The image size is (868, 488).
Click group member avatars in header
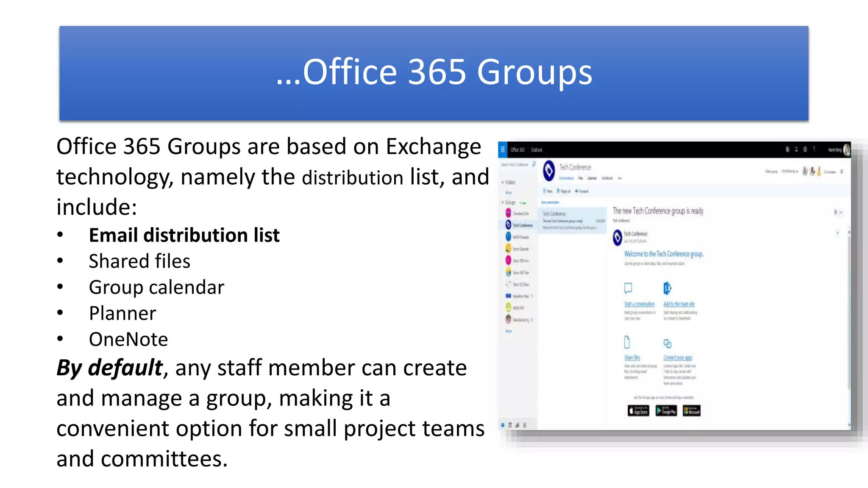[x=812, y=171]
